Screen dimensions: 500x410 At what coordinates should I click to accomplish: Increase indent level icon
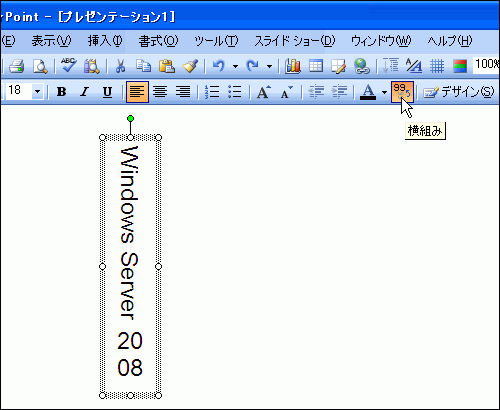[x=339, y=92]
